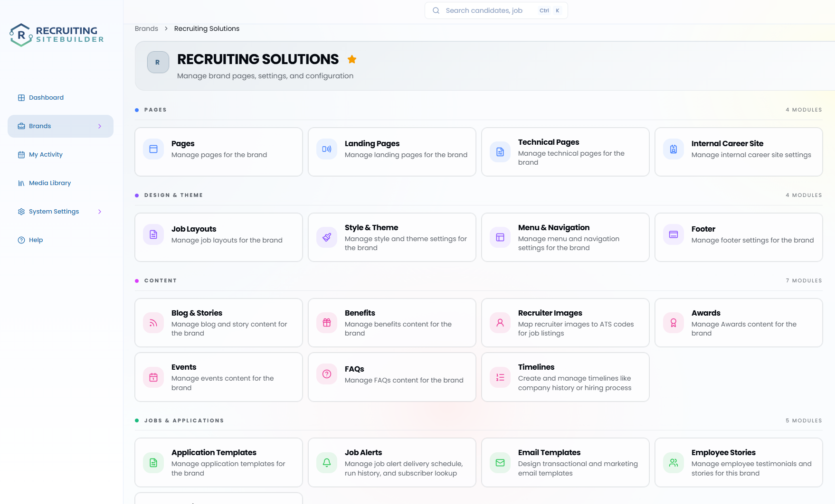Click the My Activity calendar icon
This screenshot has height=504, width=835.
coord(21,155)
